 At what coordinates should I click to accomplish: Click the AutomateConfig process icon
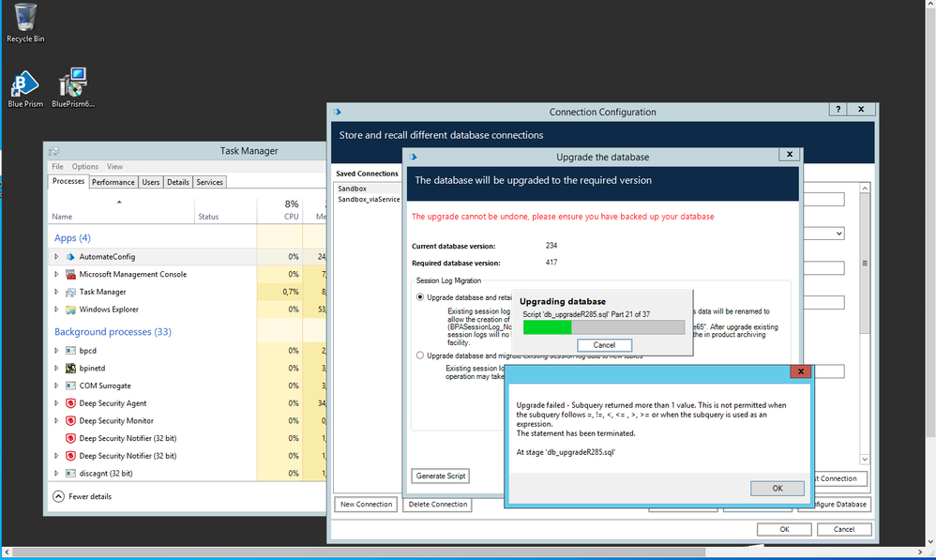pyautogui.click(x=70, y=257)
